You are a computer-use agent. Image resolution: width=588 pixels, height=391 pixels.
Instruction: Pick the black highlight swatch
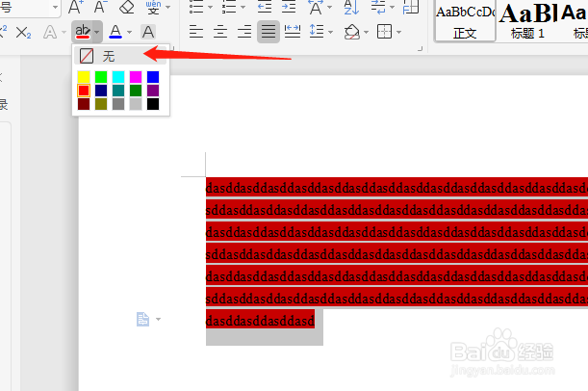pos(153,104)
